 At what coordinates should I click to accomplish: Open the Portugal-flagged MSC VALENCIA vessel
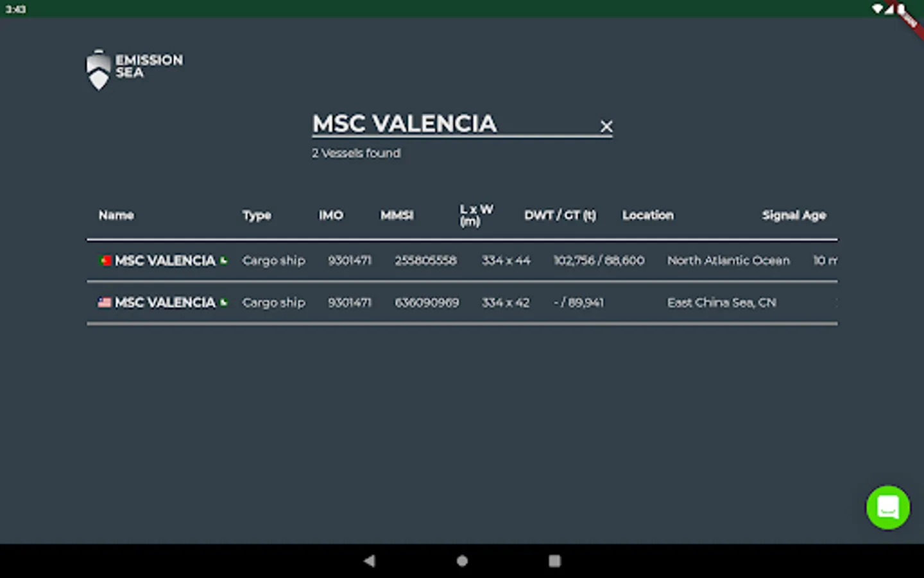point(462,260)
